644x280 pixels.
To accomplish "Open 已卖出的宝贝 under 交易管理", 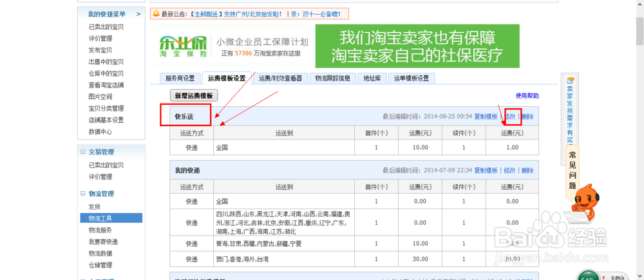I will click(x=106, y=165).
